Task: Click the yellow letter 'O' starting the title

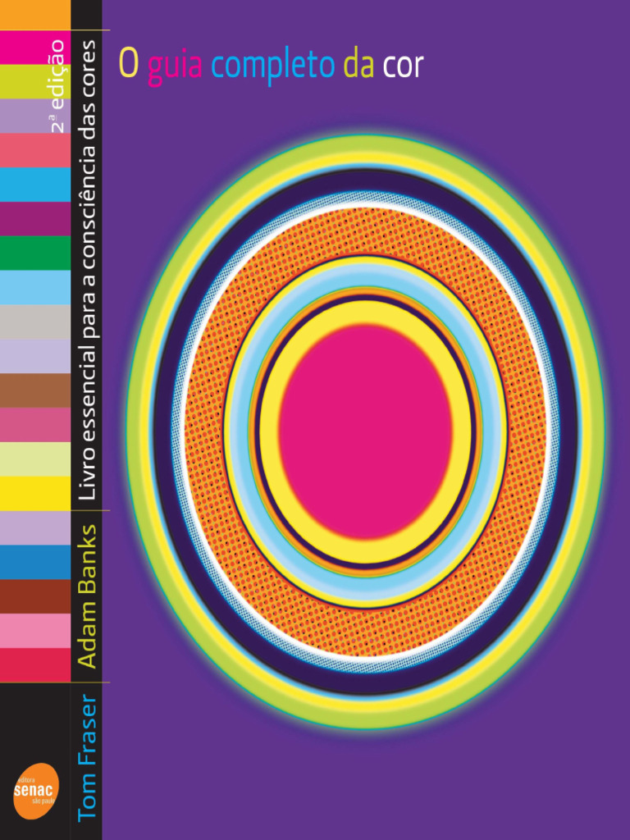Action: click(128, 64)
